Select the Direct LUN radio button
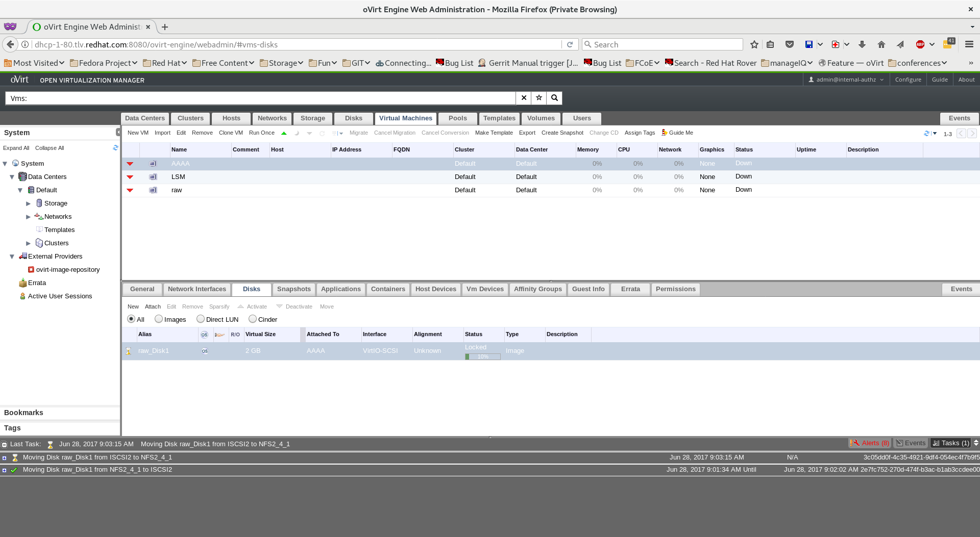Screen dimensions: 980x537 click(201, 319)
